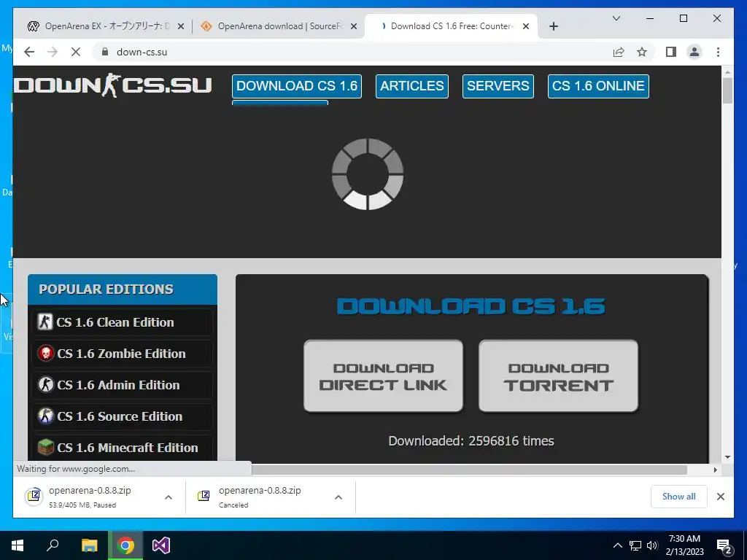Viewport: 747px width, 560px height.
Task: Open a new tab with the plus icon
Action: pos(553,27)
